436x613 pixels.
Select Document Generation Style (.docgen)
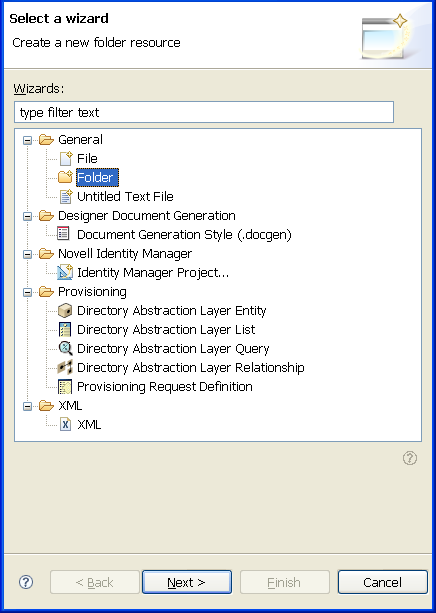[184, 235]
